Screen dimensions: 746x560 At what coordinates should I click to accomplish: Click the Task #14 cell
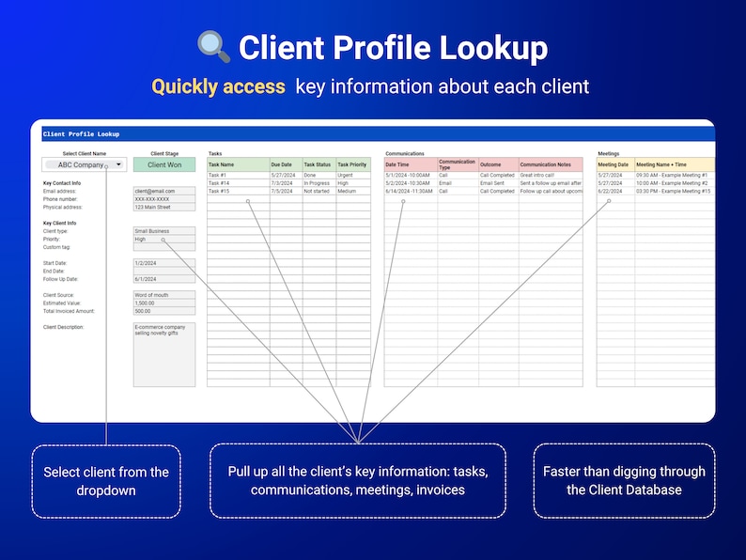tap(239, 183)
